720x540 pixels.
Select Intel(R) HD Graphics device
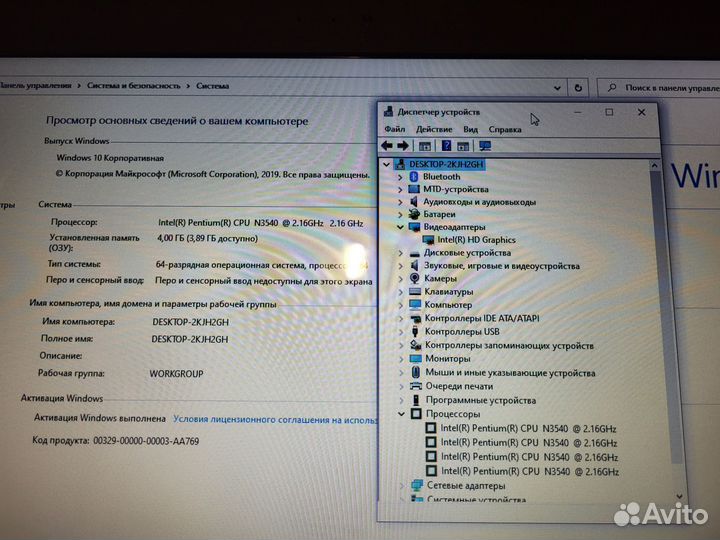coord(476,240)
